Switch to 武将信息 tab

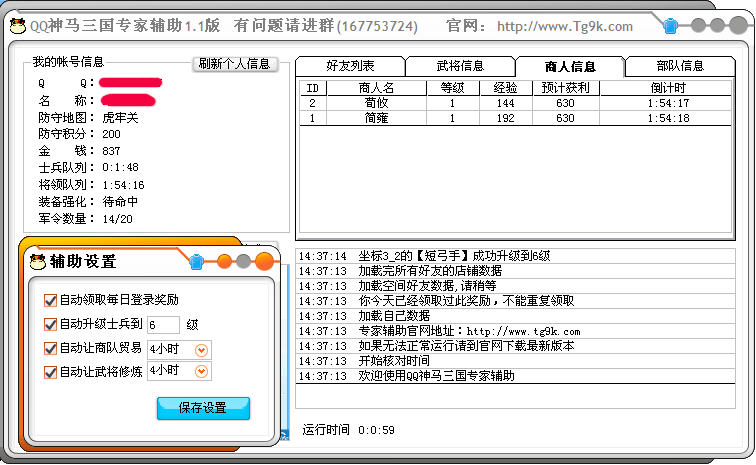tap(460, 66)
